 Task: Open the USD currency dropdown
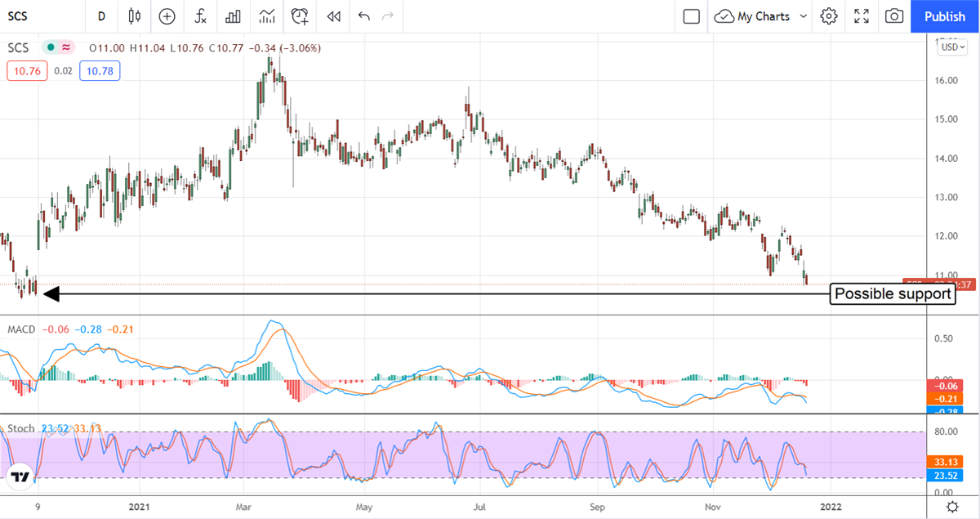pyautogui.click(x=952, y=47)
